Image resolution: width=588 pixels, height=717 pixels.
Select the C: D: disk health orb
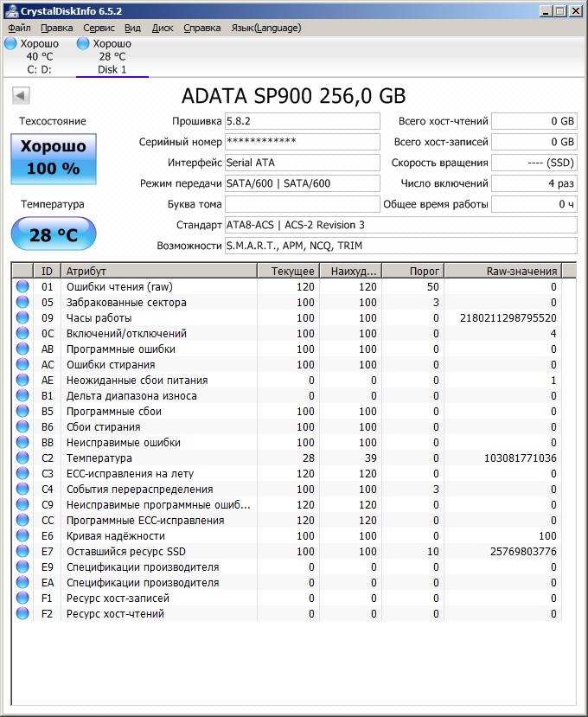[10, 43]
